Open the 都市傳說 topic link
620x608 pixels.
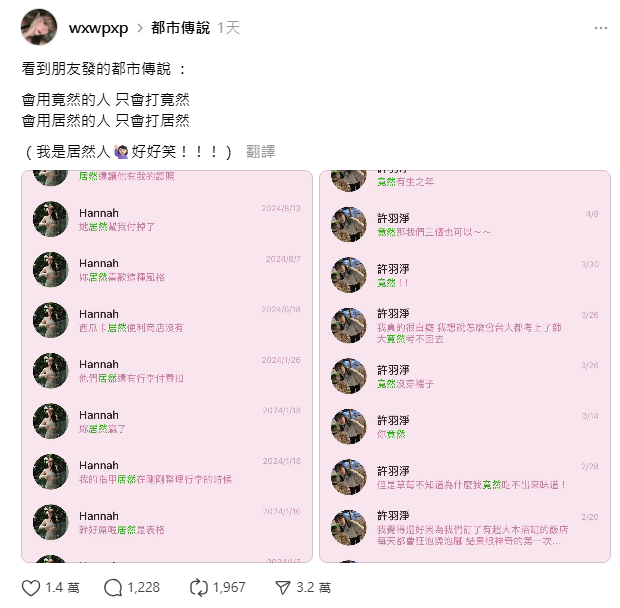[180, 28]
